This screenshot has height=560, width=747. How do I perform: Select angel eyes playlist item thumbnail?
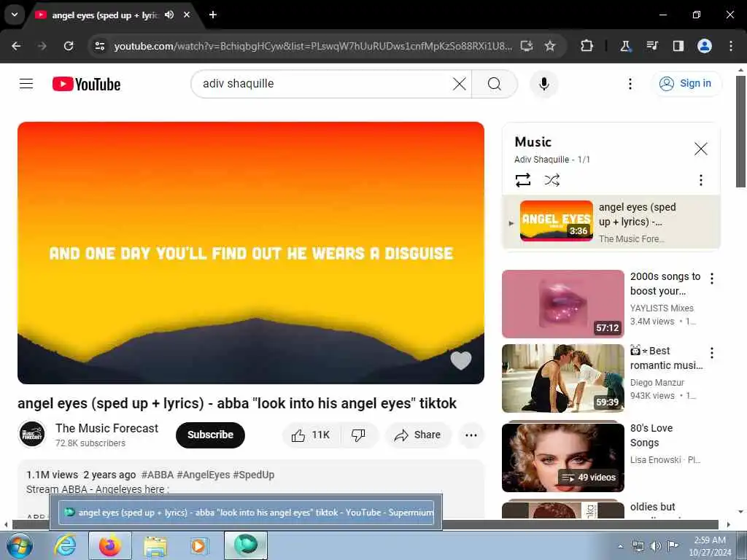[556, 220]
